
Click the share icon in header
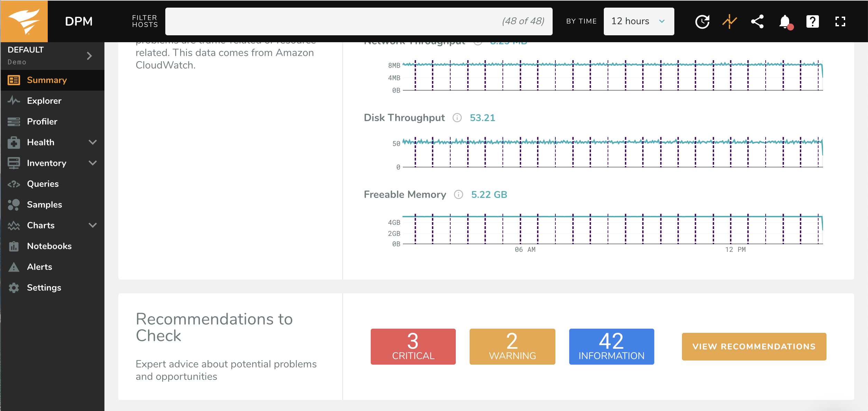pos(757,21)
